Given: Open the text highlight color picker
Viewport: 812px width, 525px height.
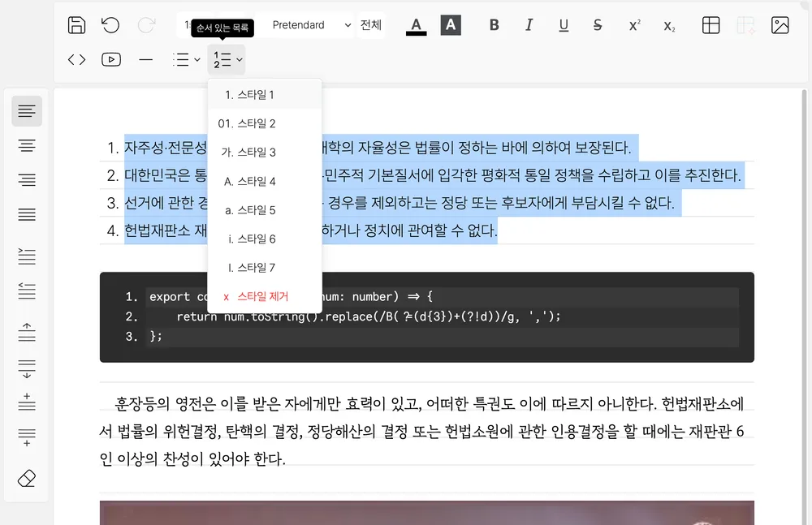Looking at the screenshot, I should click(x=451, y=25).
